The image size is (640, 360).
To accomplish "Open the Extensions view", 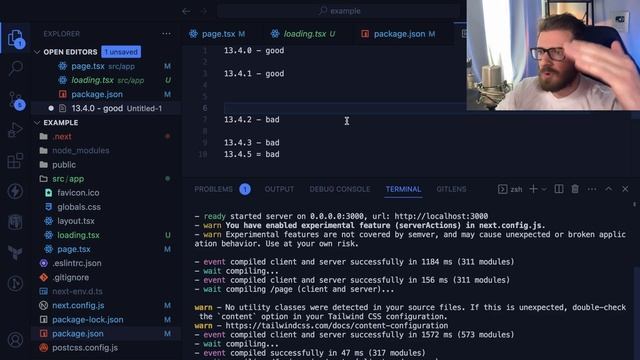I will click(x=16, y=160).
